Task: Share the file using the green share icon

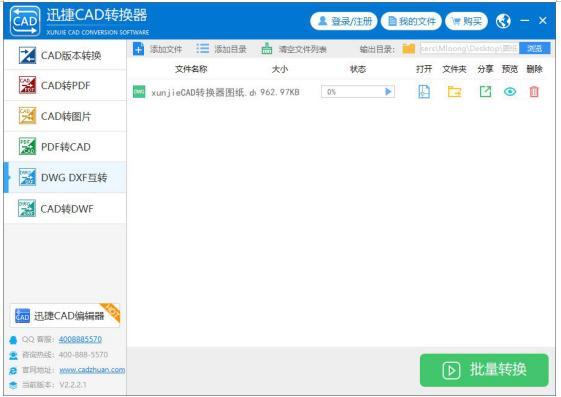Action: pos(485,92)
